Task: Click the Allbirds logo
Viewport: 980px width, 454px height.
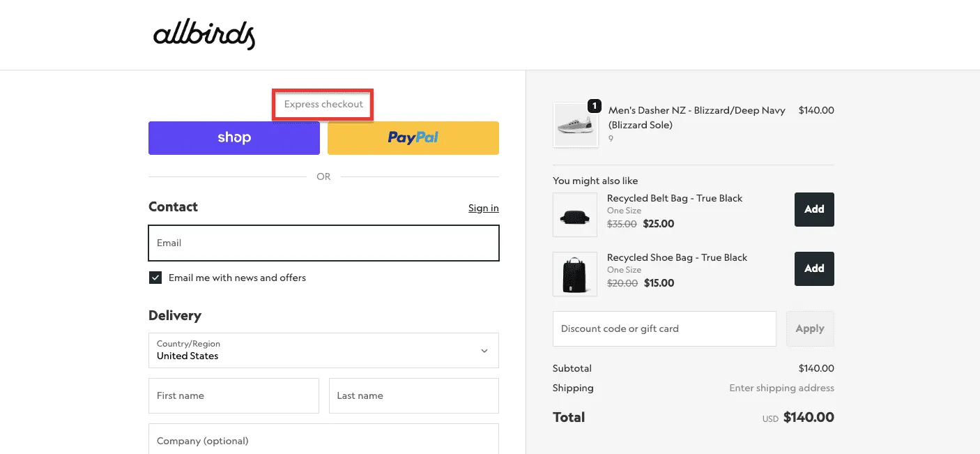Action: tap(204, 33)
